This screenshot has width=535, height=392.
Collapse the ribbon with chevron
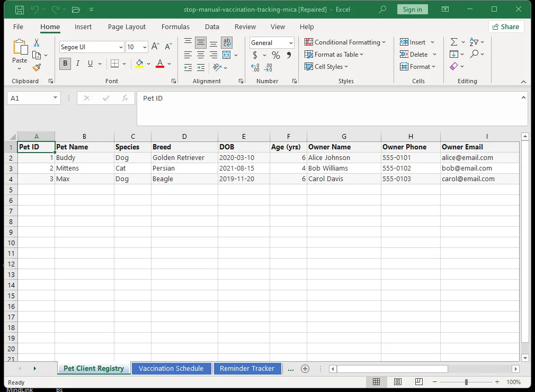(524, 82)
